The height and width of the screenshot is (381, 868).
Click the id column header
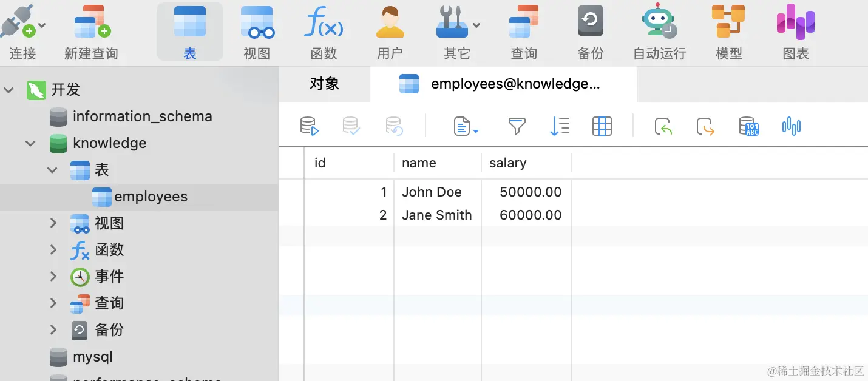pos(349,163)
